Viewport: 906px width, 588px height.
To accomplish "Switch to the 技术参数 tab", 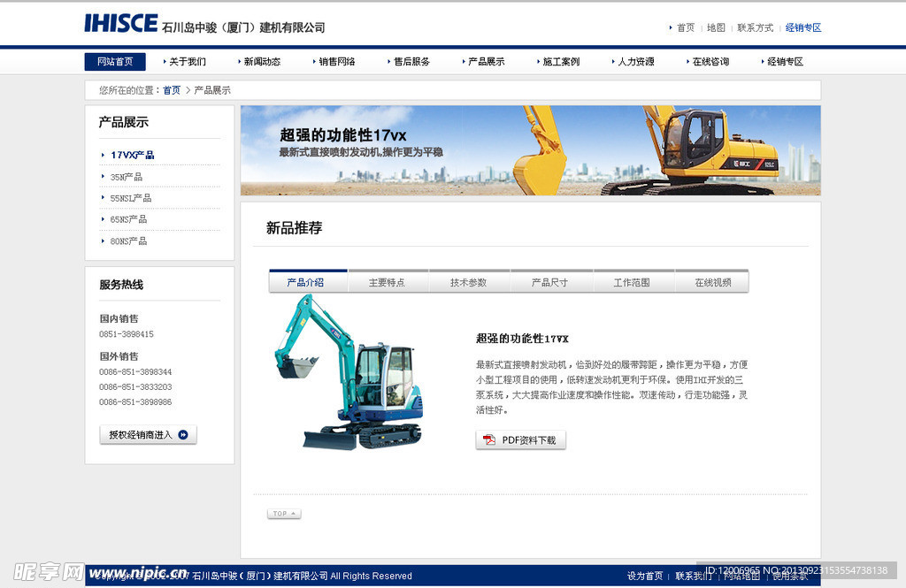I will [469, 282].
